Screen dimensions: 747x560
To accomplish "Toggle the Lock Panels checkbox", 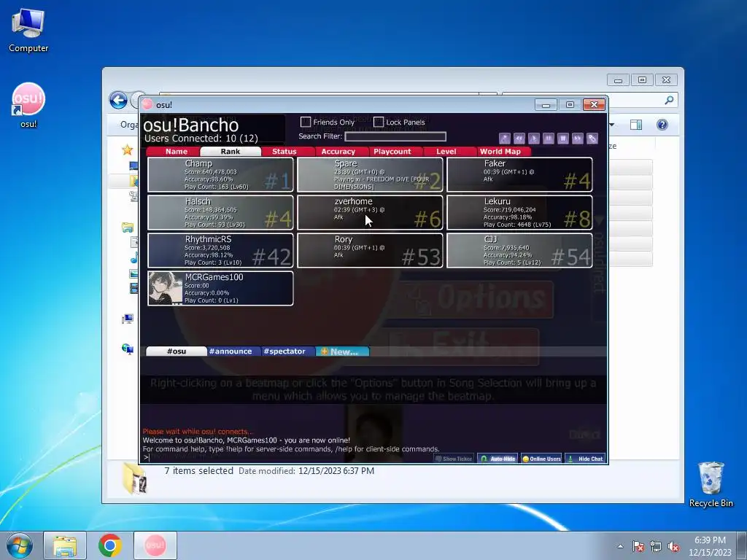I will (x=379, y=122).
